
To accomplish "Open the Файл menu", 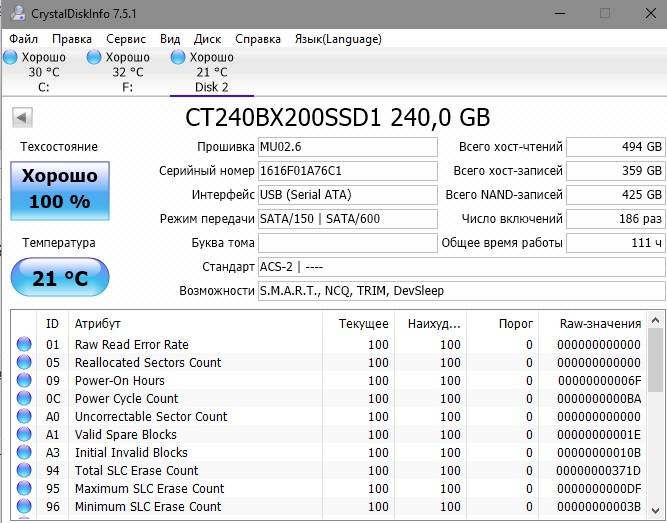I will 24,39.
